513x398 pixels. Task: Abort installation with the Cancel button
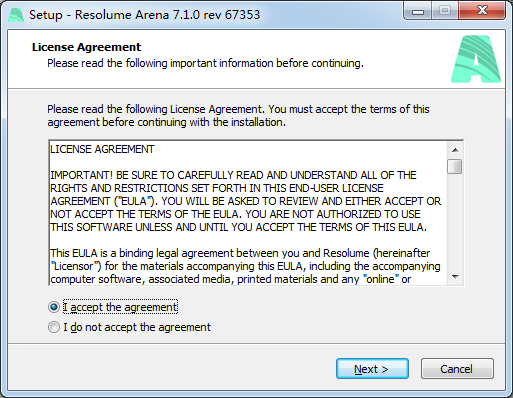pos(457,369)
